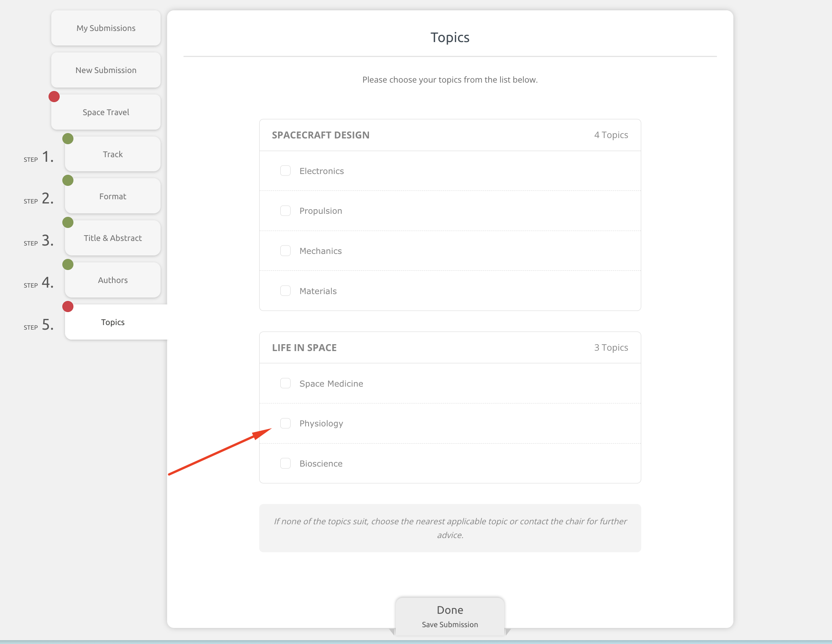
Task: Select the Materials topic checkbox
Action: [285, 291]
